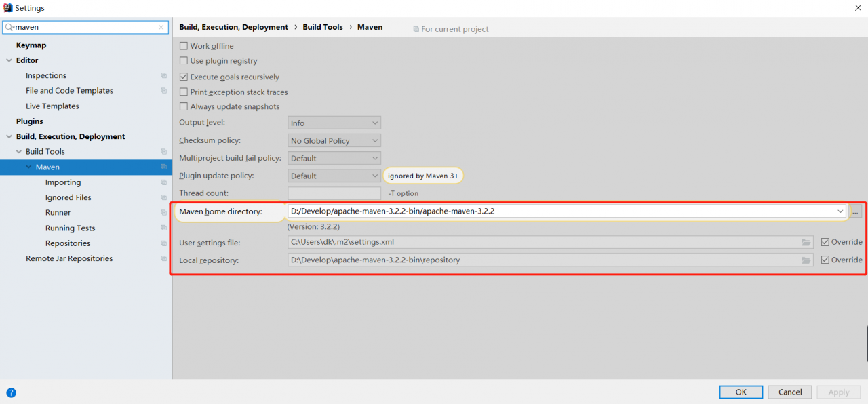Clear the maven search field with X icon
The width and height of the screenshot is (868, 404).
161,28
